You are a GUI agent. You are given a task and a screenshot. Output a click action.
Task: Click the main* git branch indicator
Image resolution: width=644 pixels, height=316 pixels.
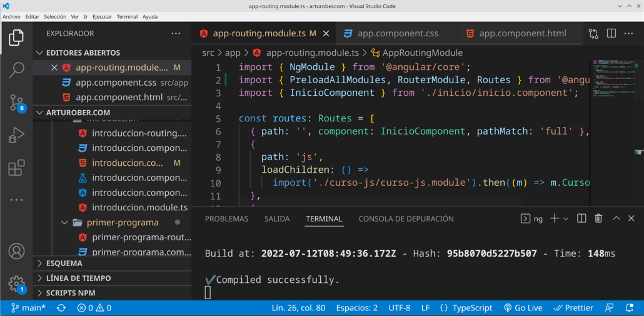tap(29, 308)
